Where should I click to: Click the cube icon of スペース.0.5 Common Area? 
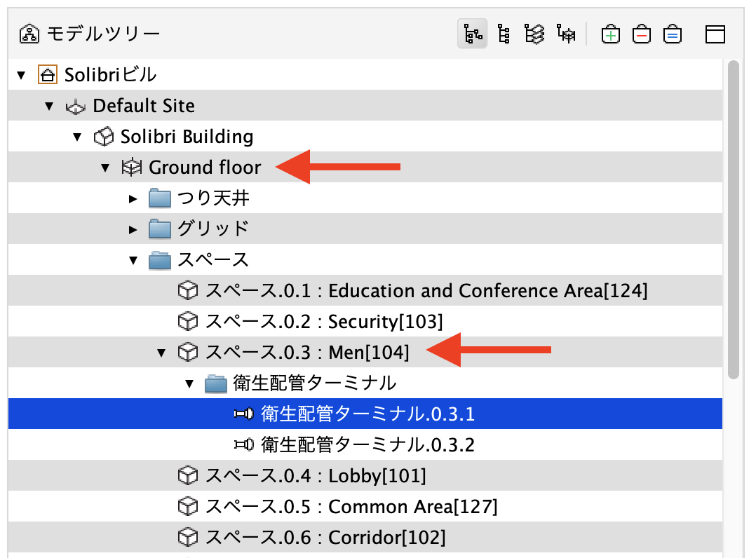click(187, 506)
